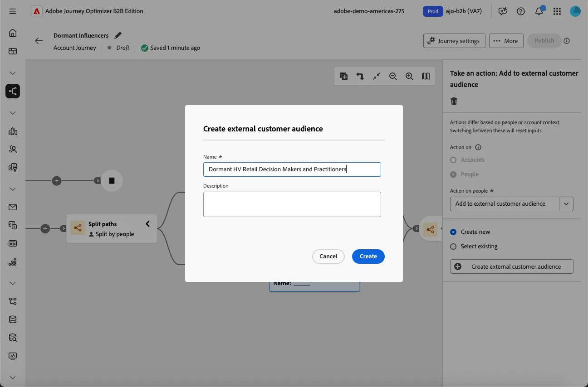Go back with the left arrow
The height and width of the screenshot is (387, 588).
click(x=39, y=41)
